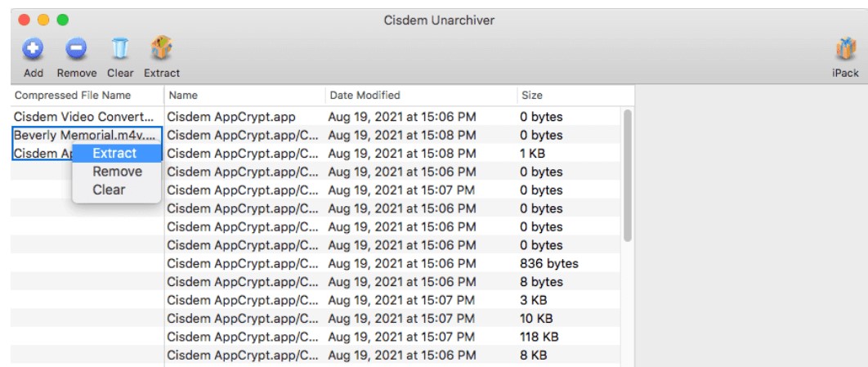Image resolution: width=868 pixels, height=367 pixels.
Task: Choose Extract in the context menu
Action: pos(114,153)
